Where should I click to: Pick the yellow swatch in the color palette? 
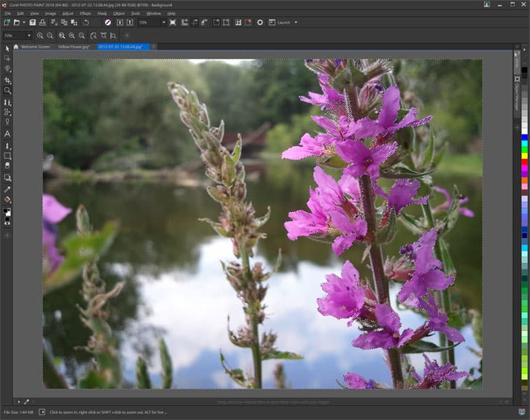[524, 156]
